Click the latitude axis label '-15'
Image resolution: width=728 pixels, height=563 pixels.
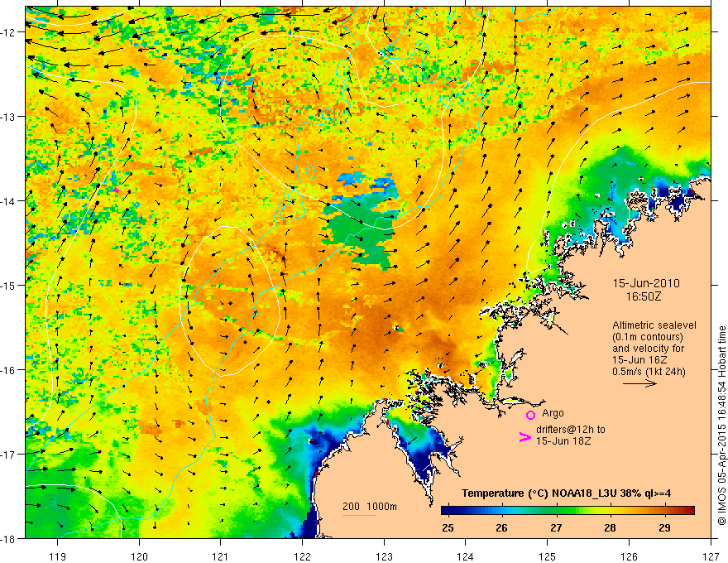pyautogui.click(x=8, y=285)
